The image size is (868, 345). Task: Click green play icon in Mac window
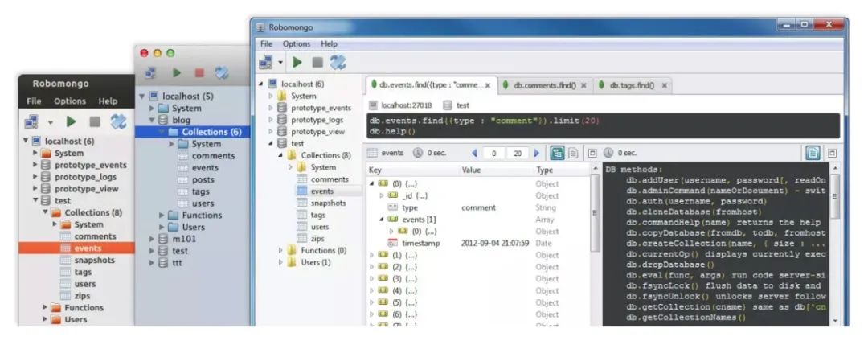[176, 73]
